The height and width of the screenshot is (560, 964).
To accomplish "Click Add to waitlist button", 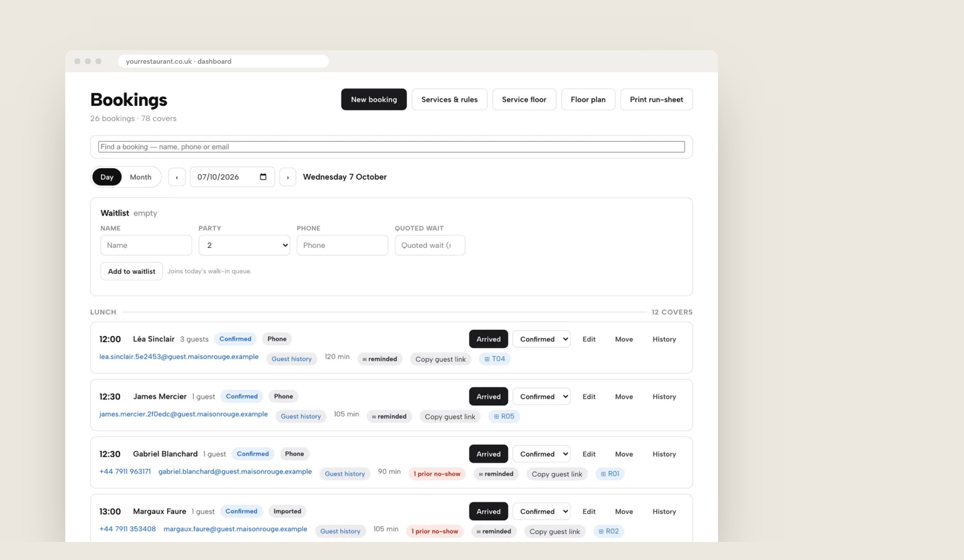I will (x=132, y=271).
